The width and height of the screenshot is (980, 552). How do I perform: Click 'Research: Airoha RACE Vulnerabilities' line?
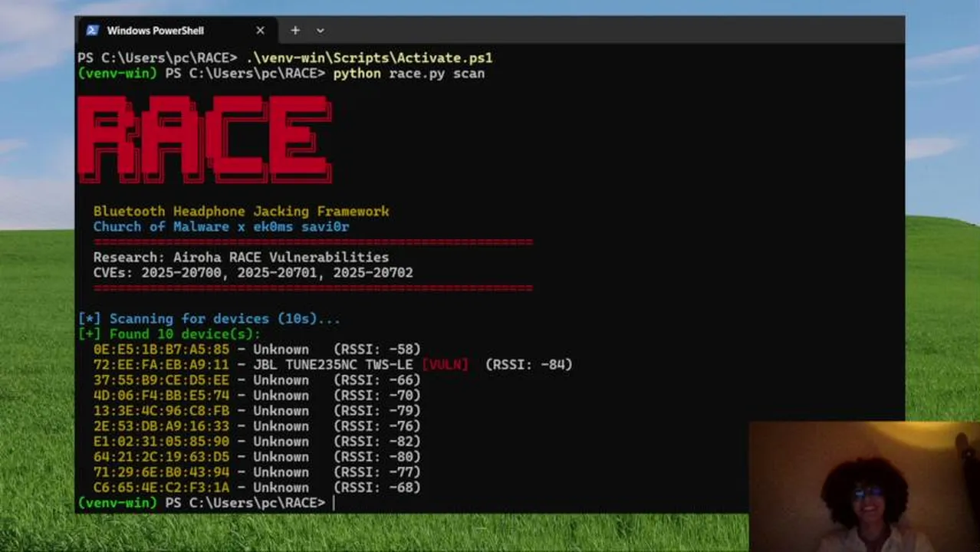pyautogui.click(x=241, y=257)
